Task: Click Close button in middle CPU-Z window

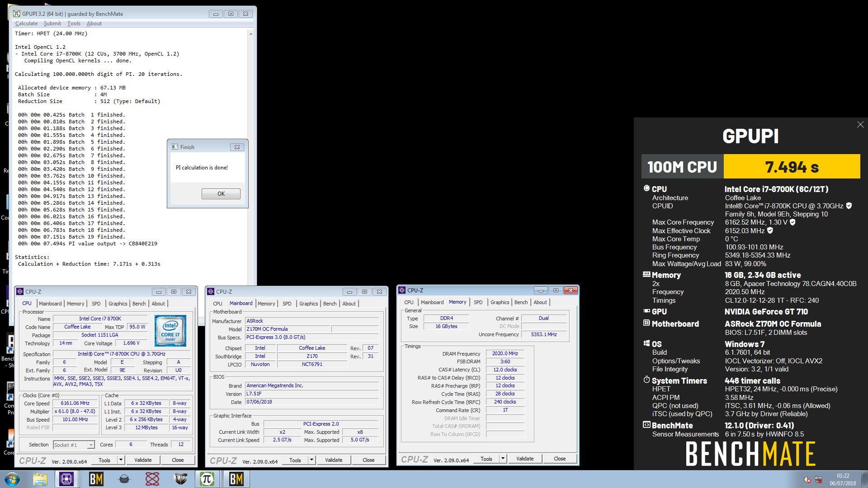Action: pos(368,460)
